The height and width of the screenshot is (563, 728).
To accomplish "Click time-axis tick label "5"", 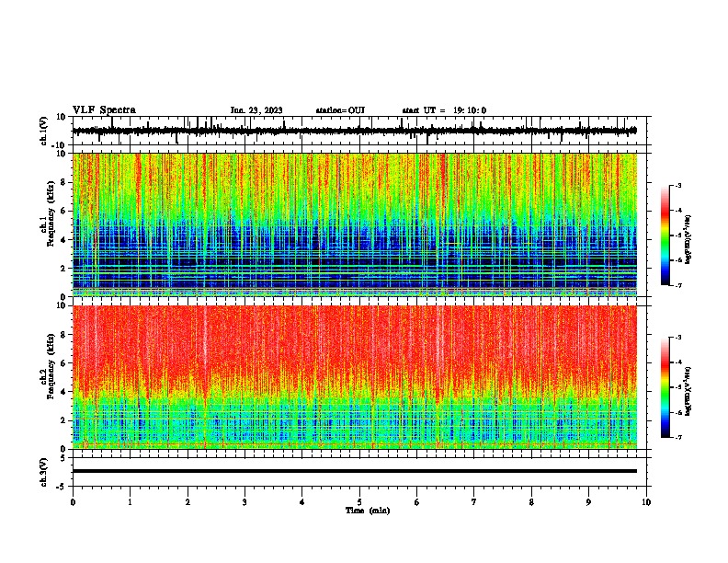I will pyautogui.click(x=359, y=502).
